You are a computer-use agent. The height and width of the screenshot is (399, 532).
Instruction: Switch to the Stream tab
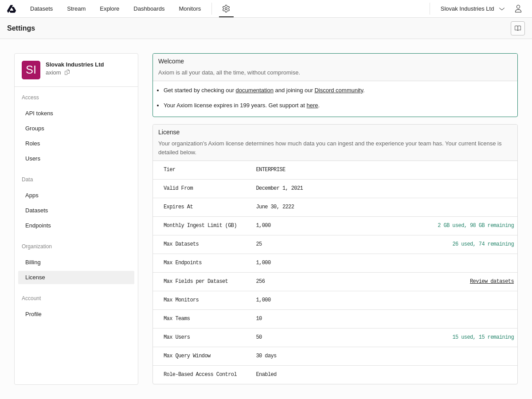(x=76, y=9)
